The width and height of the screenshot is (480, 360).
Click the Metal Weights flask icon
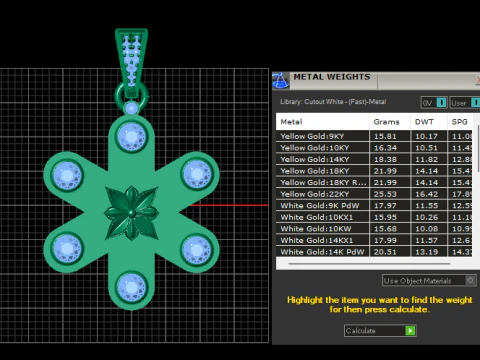click(x=280, y=80)
